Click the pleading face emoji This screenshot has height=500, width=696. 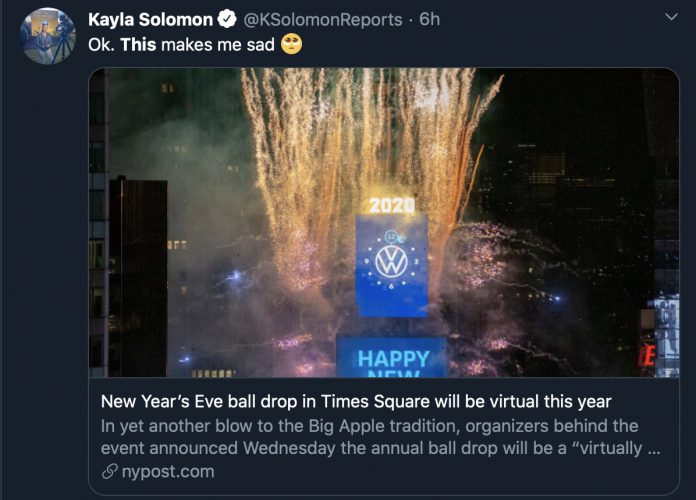[292, 44]
